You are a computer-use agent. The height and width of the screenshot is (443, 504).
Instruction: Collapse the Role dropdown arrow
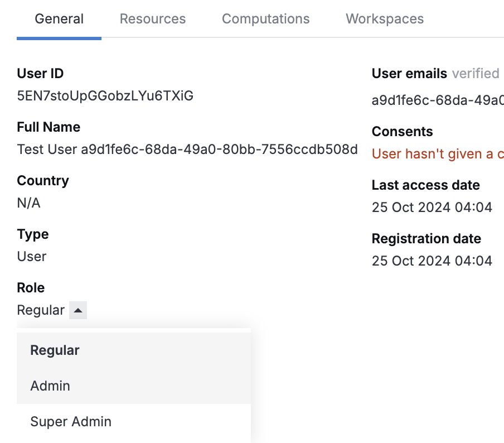[x=78, y=310]
